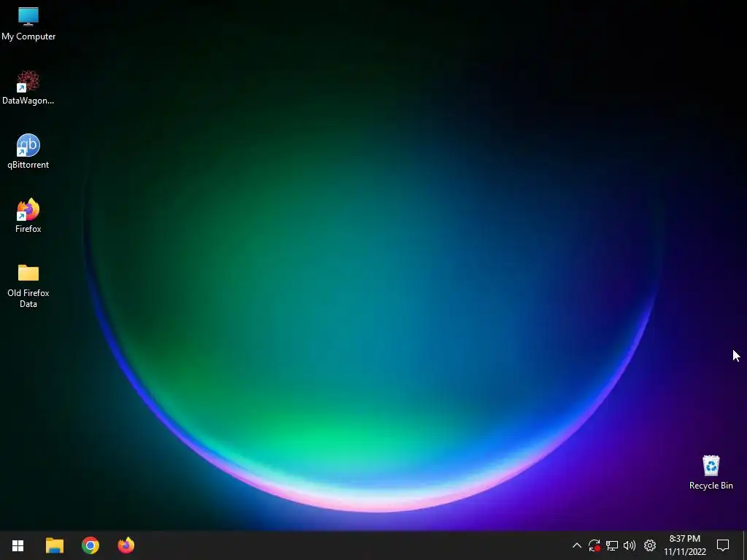The height and width of the screenshot is (560, 747).
Task: Click the Show desktop strip
Action: pos(745,545)
